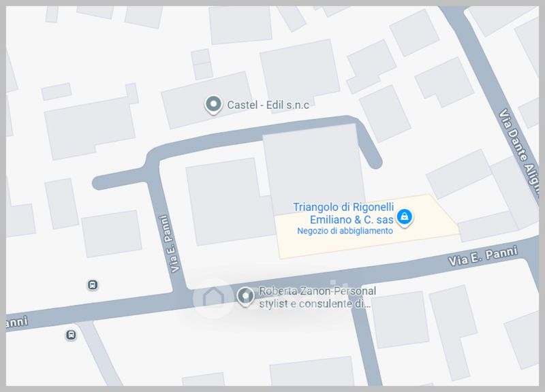Click the rounded dead-end of the curved side road
The width and height of the screenshot is (545, 392).
(x=375, y=161)
